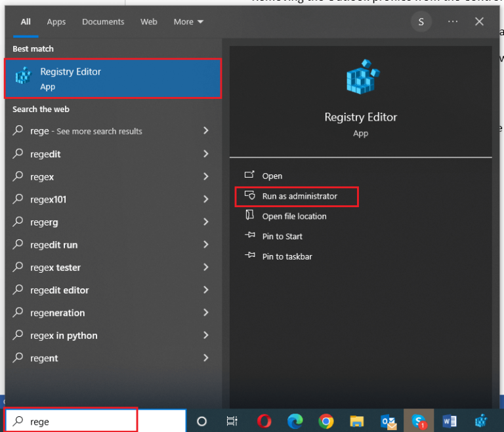Viewport: 504px width, 432px height.
Task: Open the Registry Editor best match result
Action: coord(113,79)
